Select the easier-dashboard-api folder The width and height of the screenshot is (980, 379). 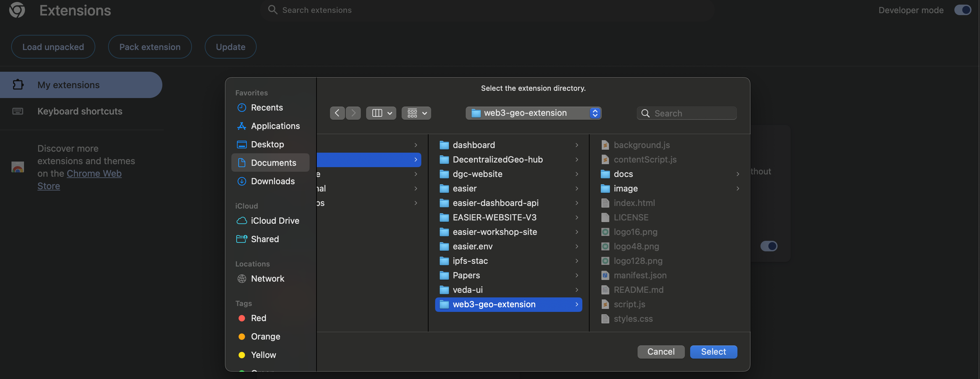509,203
